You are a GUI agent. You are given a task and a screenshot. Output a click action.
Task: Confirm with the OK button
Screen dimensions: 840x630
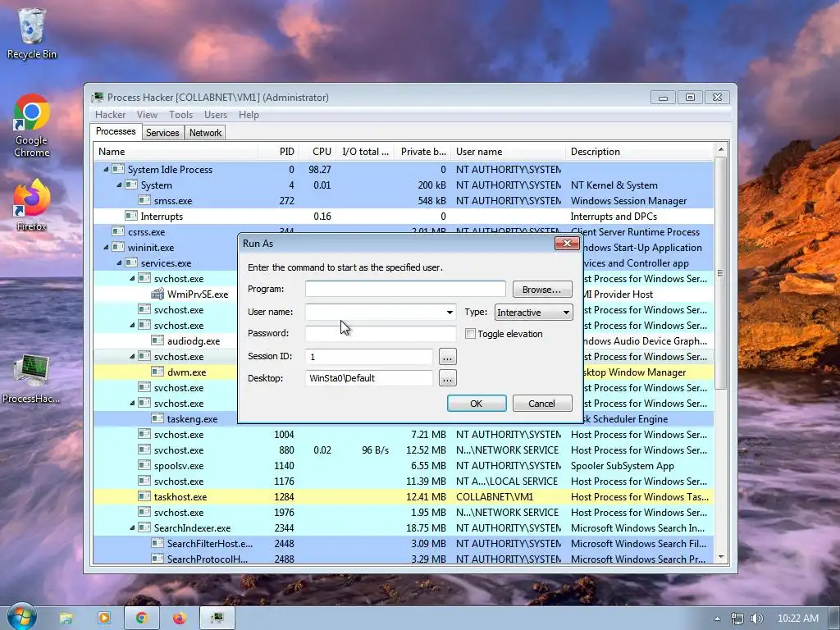pos(477,404)
